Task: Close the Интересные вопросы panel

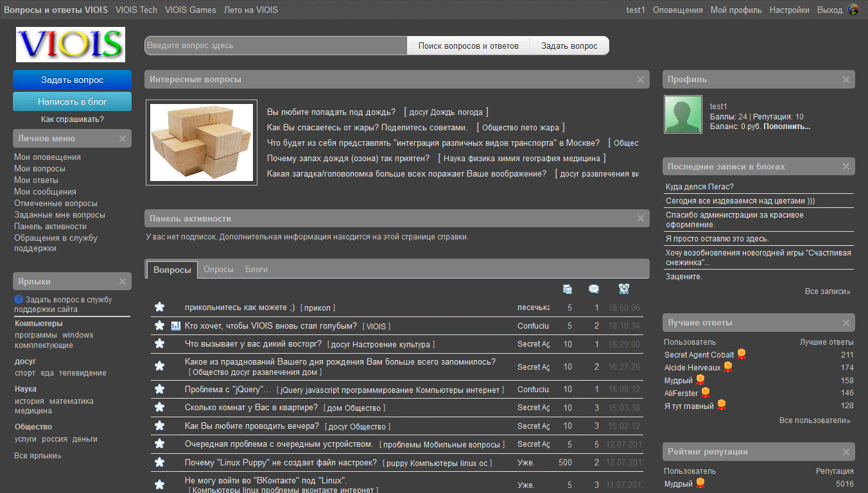Action: pyautogui.click(x=640, y=80)
